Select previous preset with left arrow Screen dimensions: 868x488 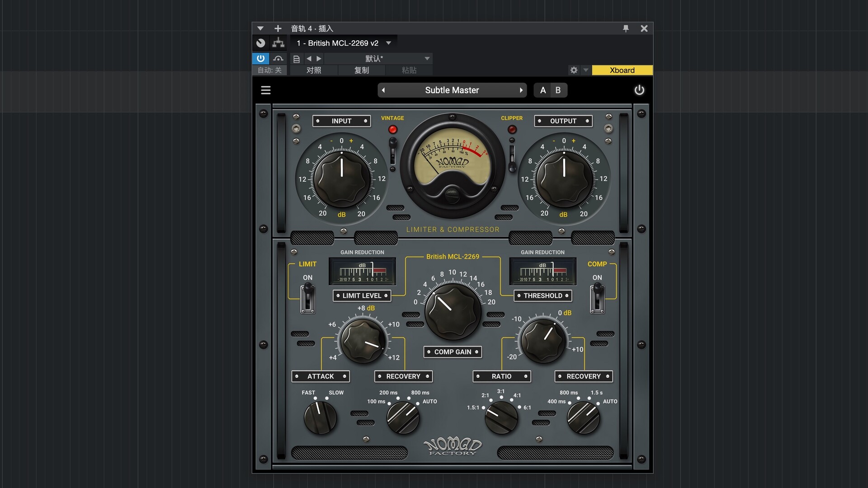383,90
